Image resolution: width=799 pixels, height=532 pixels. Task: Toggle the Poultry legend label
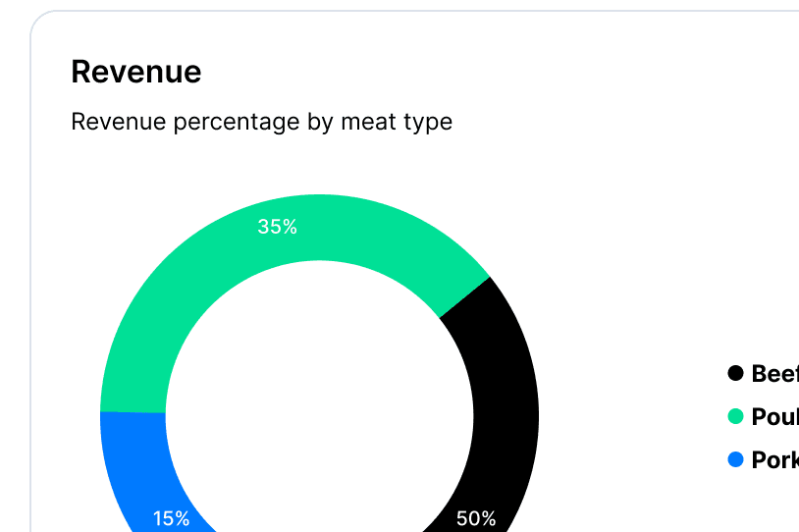(775, 417)
